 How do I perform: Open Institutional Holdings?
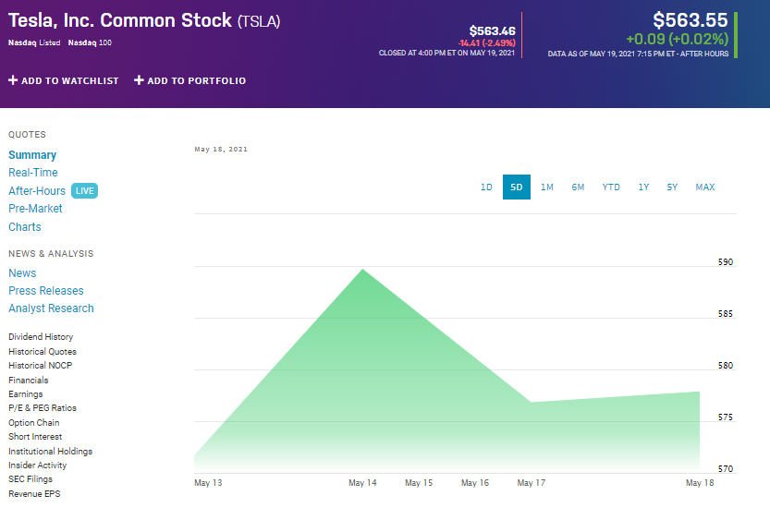[51, 451]
